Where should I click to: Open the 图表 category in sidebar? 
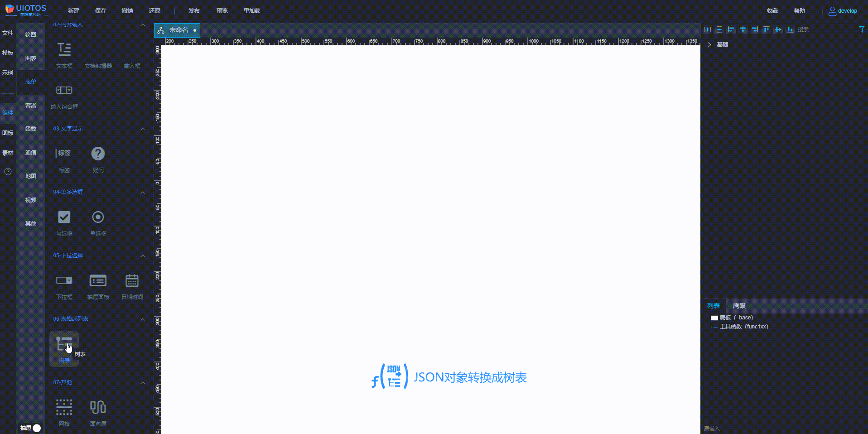[x=30, y=58]
